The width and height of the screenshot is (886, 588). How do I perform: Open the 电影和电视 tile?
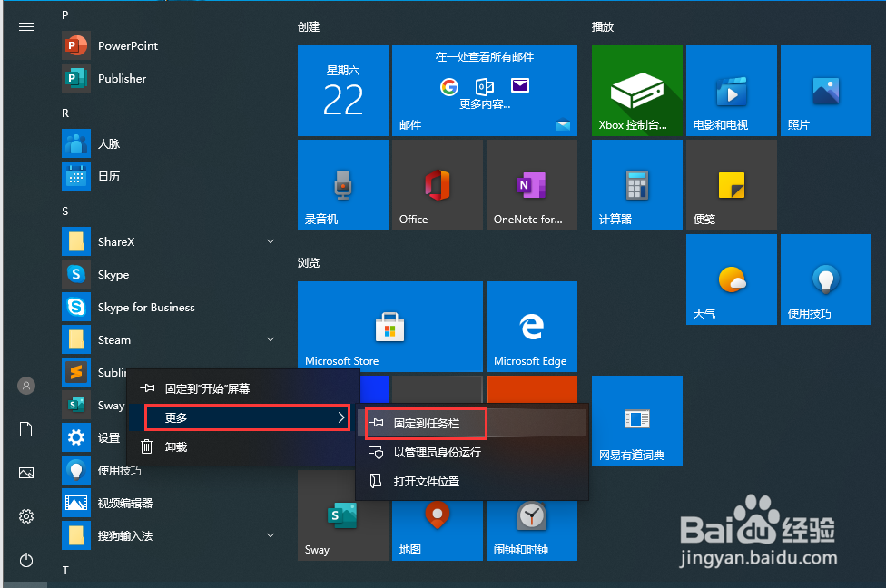pyautogui.click(x=731, y=91)
